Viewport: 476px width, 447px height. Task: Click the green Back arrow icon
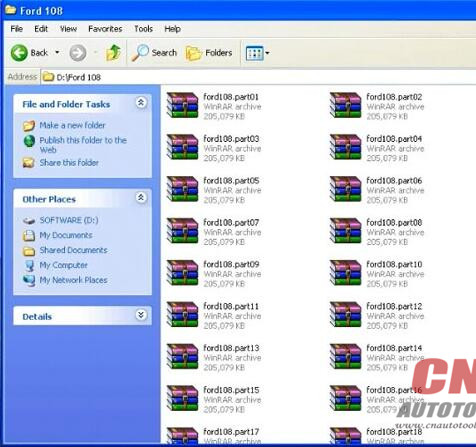point(19,53)
